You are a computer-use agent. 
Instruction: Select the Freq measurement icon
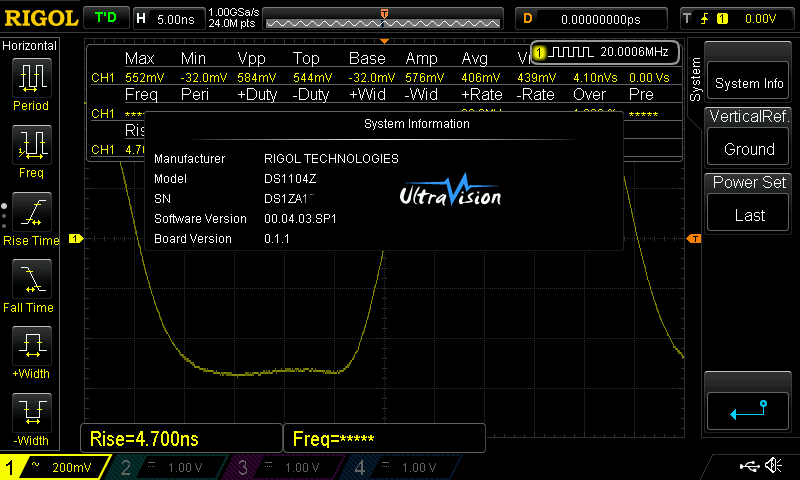[x=32, y=145]
